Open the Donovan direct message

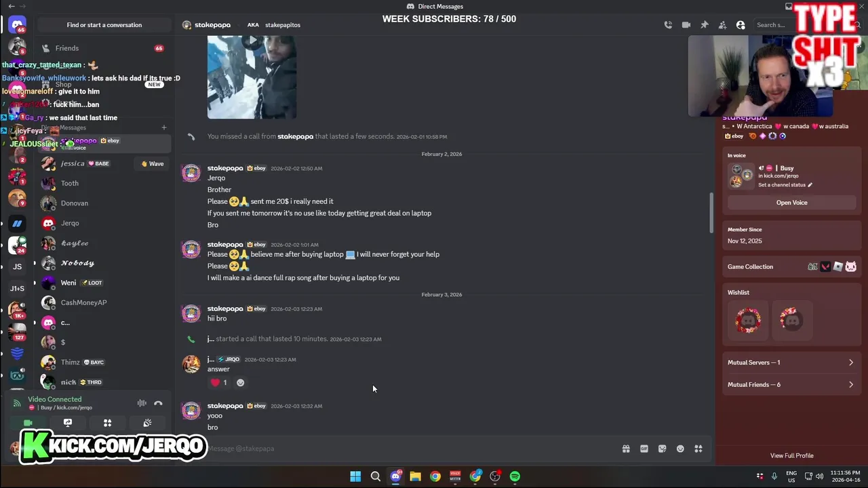[103, 203]
